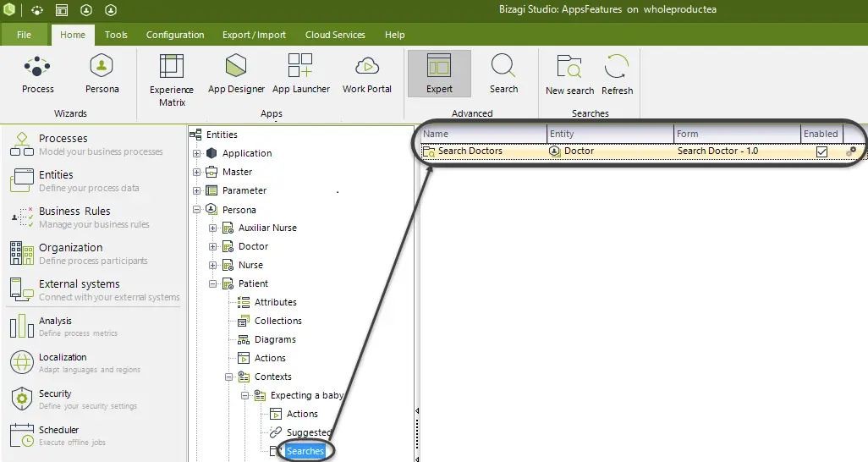
Task: Switch to Expert view
Action: pyautogui.click(x=440, y=74)
